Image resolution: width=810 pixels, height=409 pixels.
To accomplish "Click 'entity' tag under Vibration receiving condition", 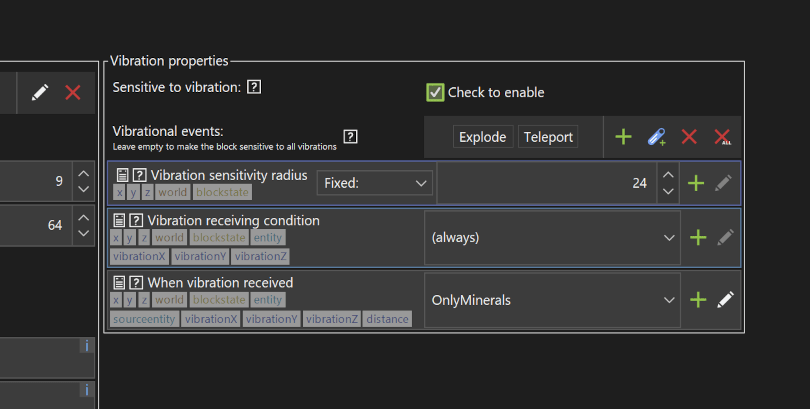I will [x=268, y=238].
